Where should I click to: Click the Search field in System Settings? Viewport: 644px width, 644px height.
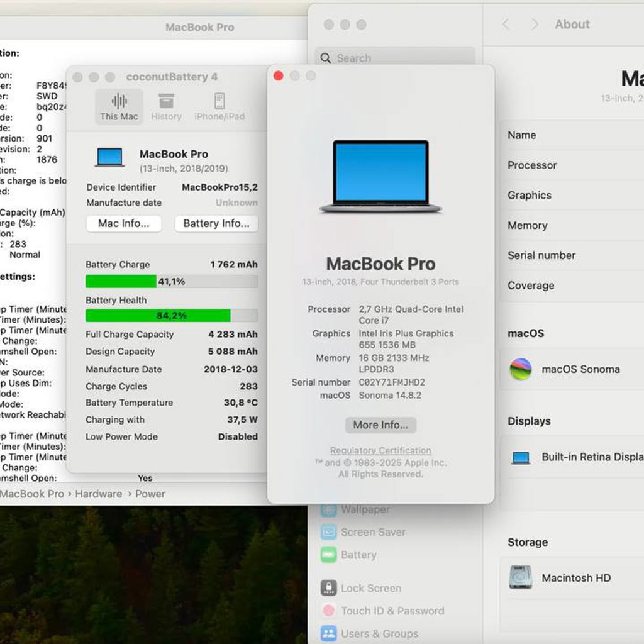click(x=395, y=58)
